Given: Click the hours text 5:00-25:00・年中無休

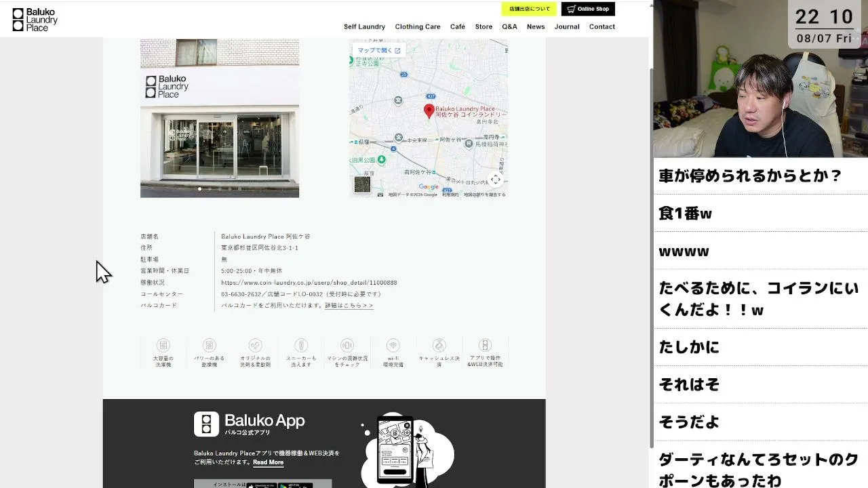Looking at the screenshot, I should click(252, 271).
